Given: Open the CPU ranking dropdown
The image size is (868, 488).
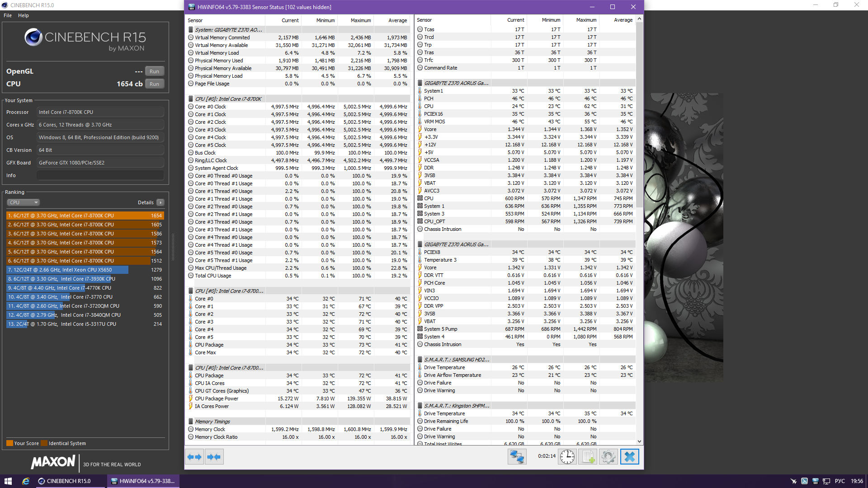Looking at the screenshot, I should click(24, 202).
